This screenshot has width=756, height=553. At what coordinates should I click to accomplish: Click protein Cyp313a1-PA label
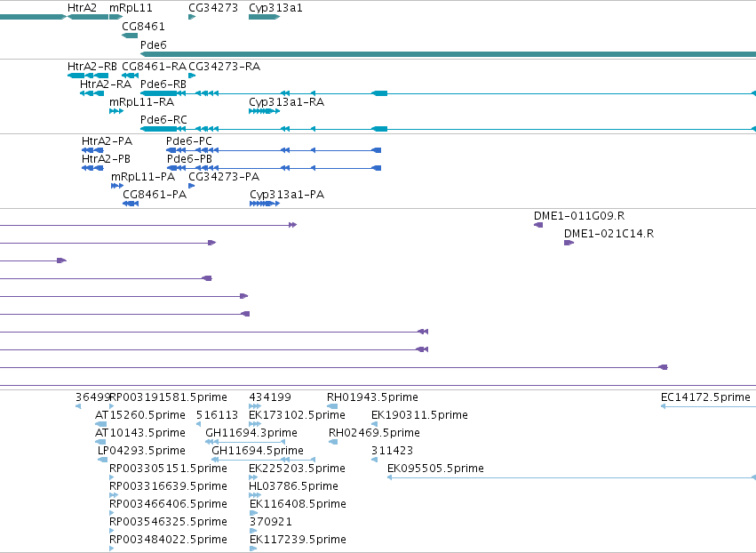point(287,195)
